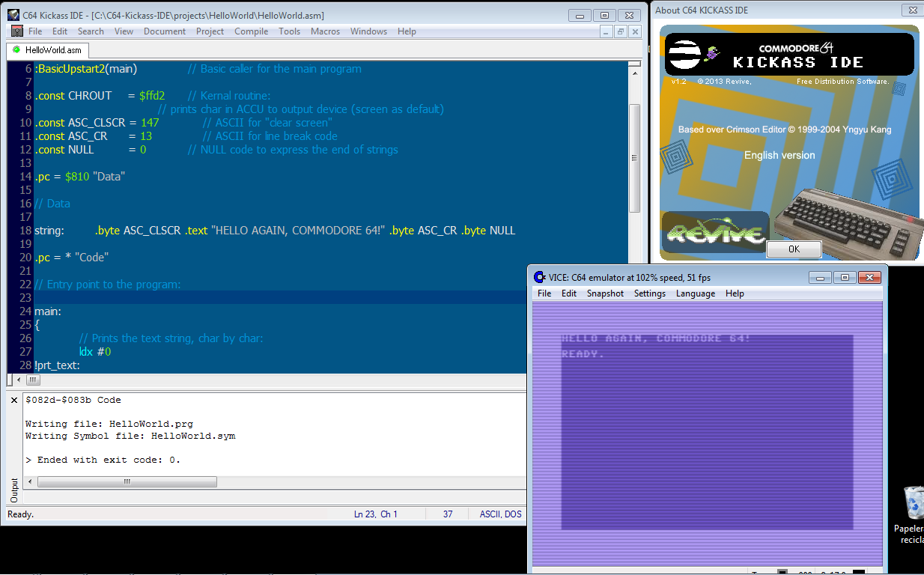Viewport: 924px width, 575px height.
Task: Click "HELLO AGAIN, COMMODORE 64!" in the VICE screen
Action: tap(656, 338)
